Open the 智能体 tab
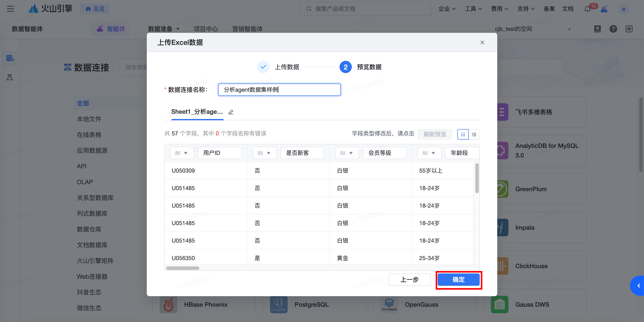Viewport: 644px width, 322px height. coord(111,29)
